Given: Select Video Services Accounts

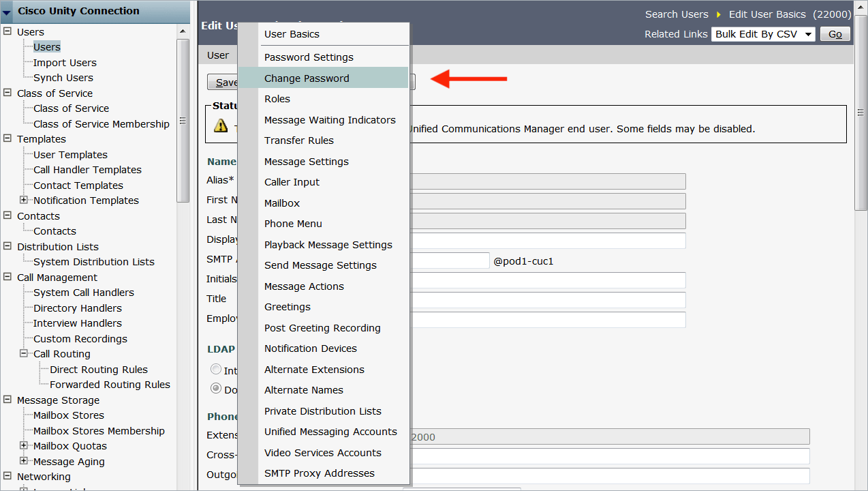Looking at the screenshot, I should 324,453.
